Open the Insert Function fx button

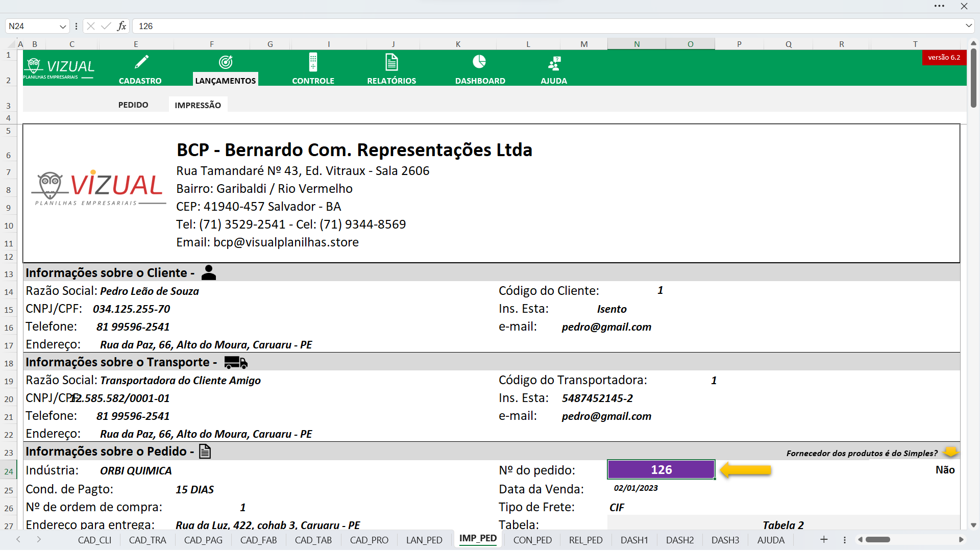point(121,26)
